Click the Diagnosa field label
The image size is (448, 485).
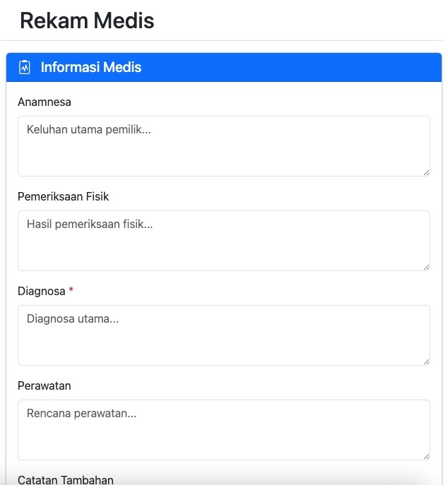42,292
